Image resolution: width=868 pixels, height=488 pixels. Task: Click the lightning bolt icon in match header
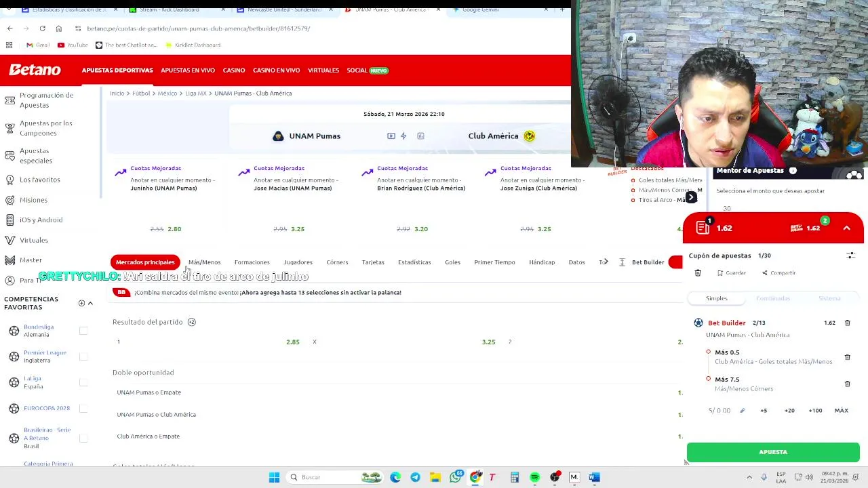click(x=403, y=136)
